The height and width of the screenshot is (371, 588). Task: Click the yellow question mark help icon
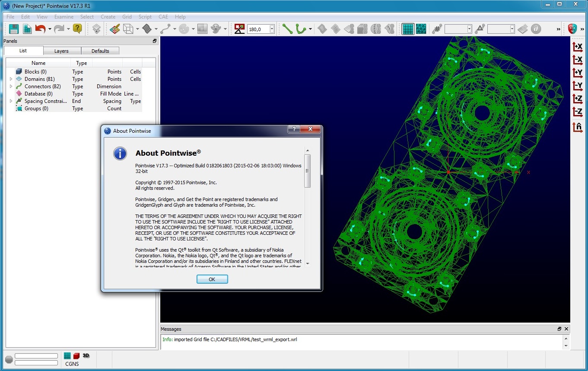pyautogui.click(x=77, y=29)
